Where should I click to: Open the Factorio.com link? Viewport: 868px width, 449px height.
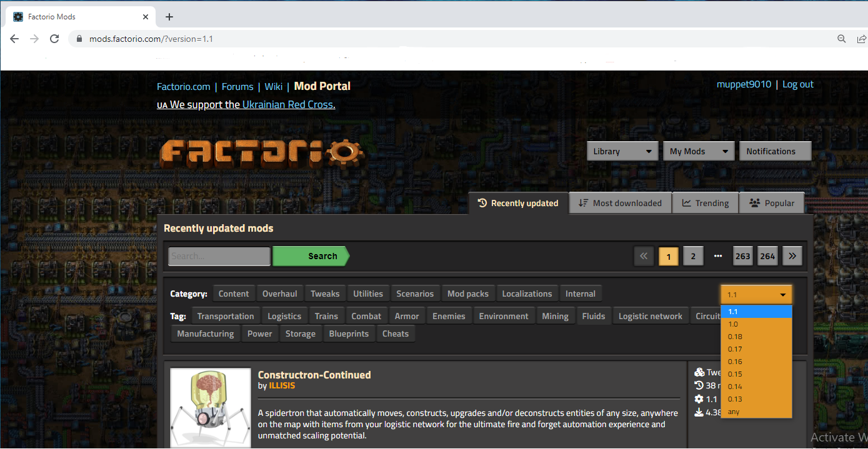pos(184,86)
